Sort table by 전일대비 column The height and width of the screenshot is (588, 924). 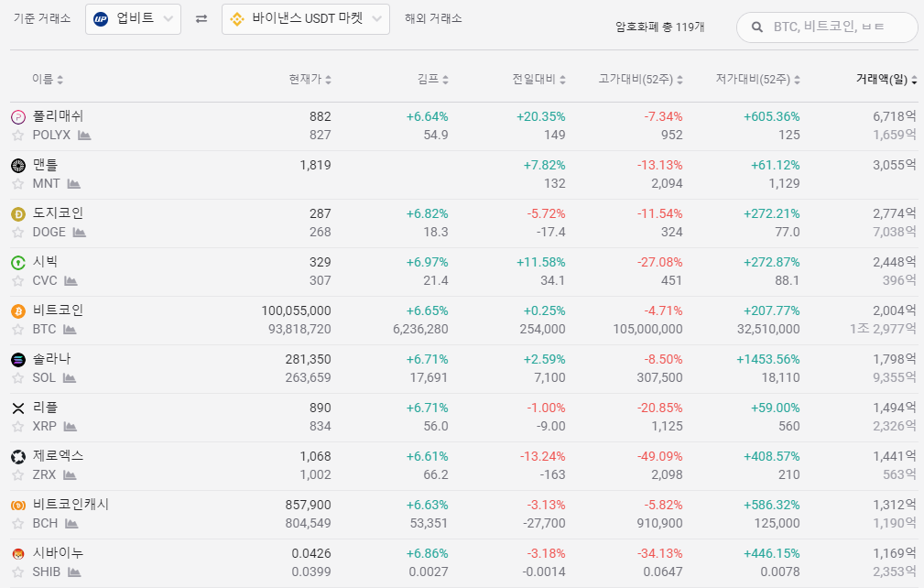tap(538, 80)
